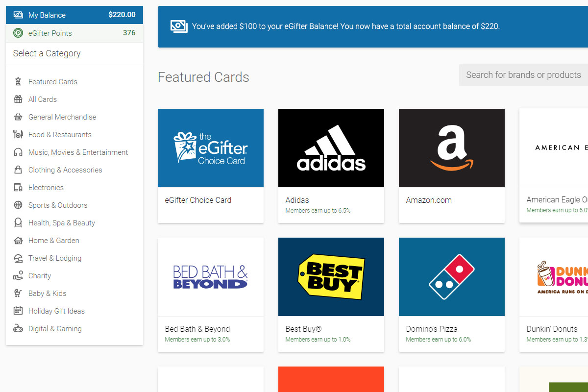Browse the Digital & Gaming category
The image size is (588, 392).
coord(55,329)
